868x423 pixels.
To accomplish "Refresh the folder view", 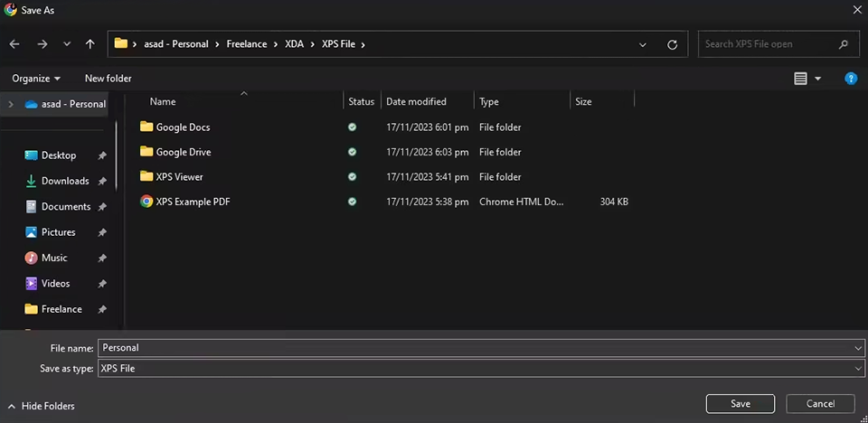I will pos(672,45).
